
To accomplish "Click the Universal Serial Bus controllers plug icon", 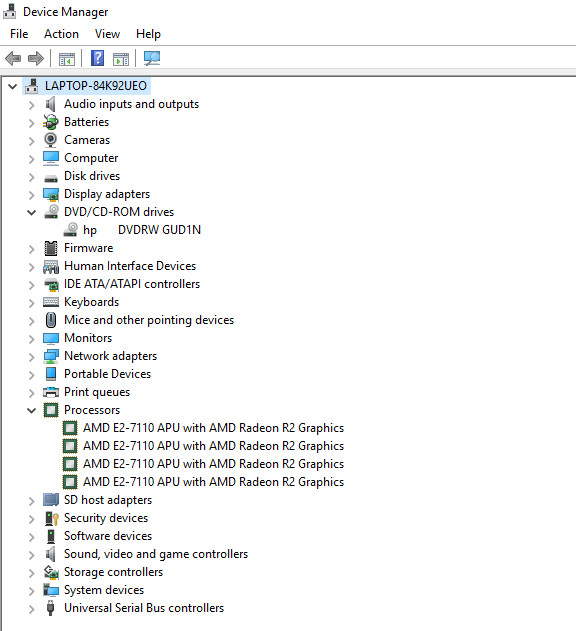I will coord(50,608).
